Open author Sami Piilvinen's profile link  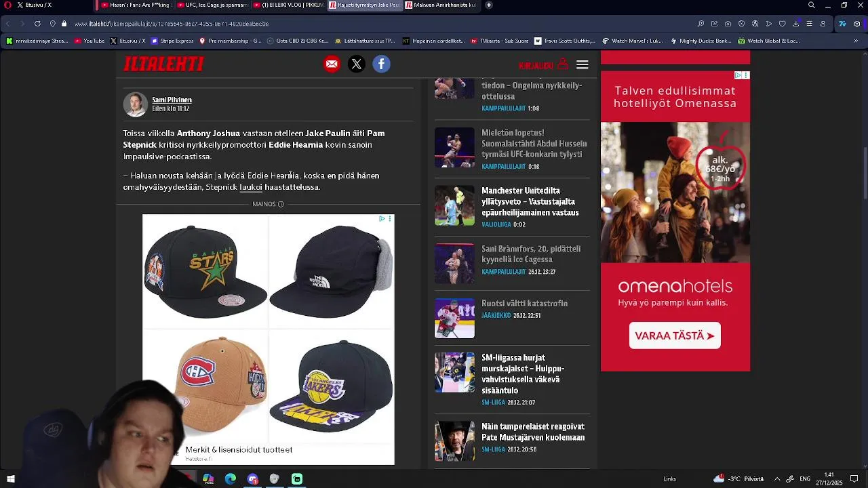point(172,100)
